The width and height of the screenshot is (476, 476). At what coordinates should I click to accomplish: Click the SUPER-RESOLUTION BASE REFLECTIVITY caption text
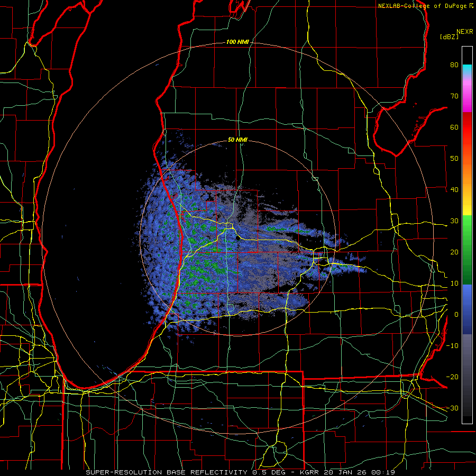click(167, 472)
